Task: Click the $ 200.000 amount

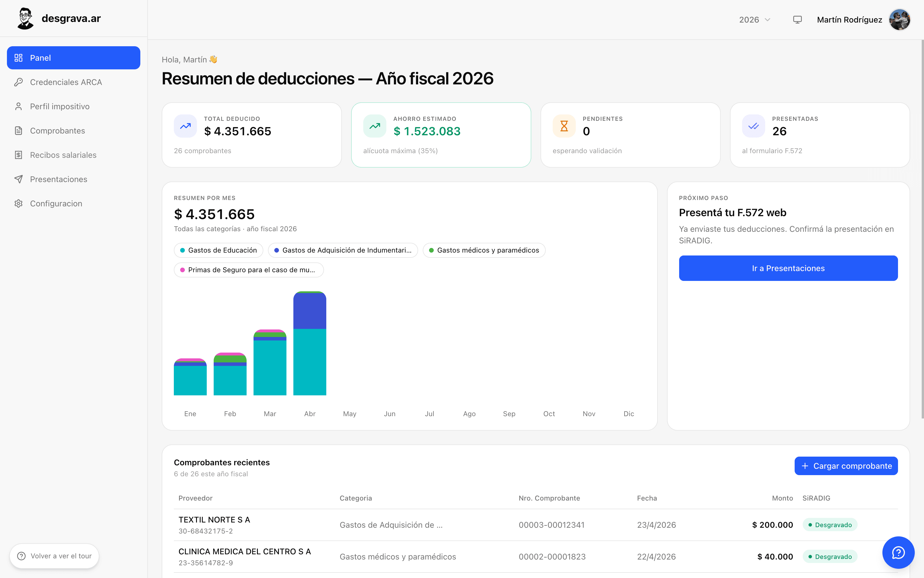Action: tap(772, 525)
